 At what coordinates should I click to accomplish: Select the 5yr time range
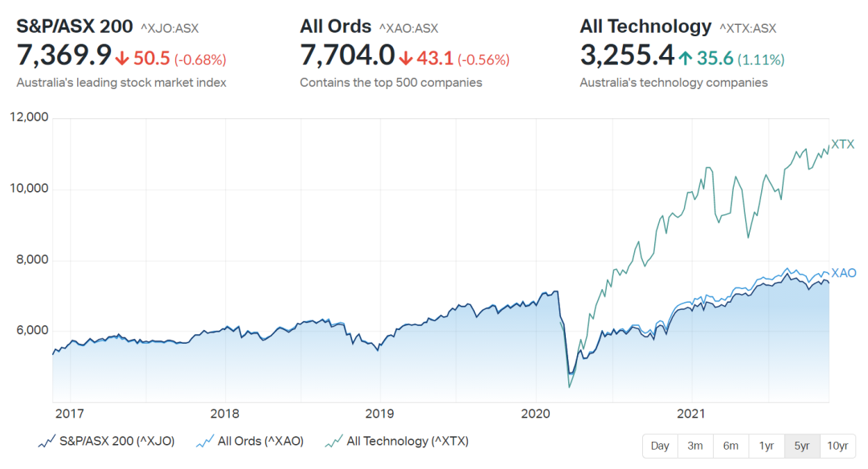[801, 446]
